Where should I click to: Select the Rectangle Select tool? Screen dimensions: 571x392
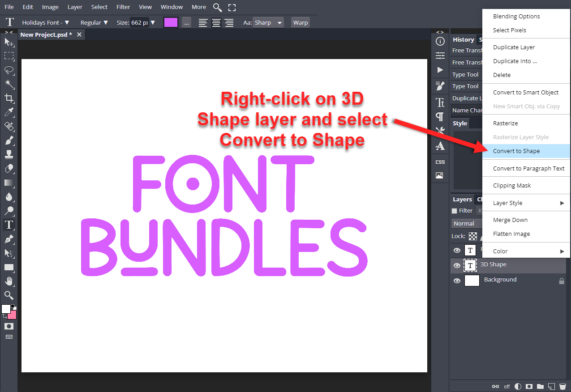click(9, 56)
